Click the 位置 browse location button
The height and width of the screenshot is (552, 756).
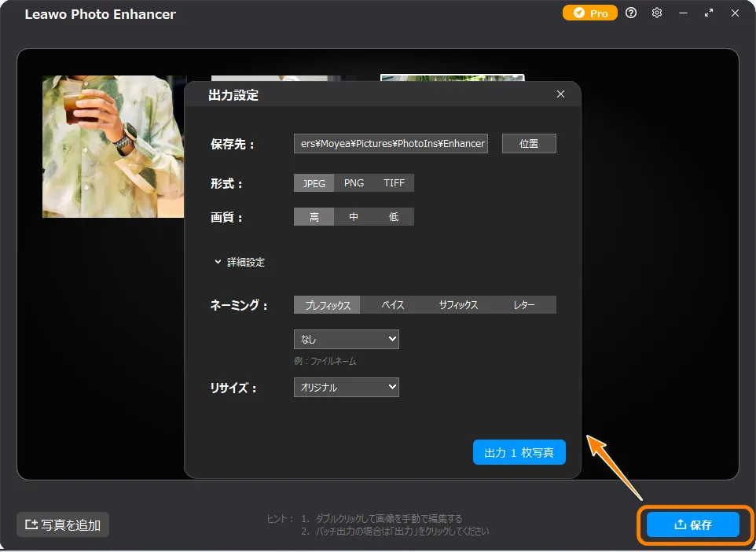[529, 144]
